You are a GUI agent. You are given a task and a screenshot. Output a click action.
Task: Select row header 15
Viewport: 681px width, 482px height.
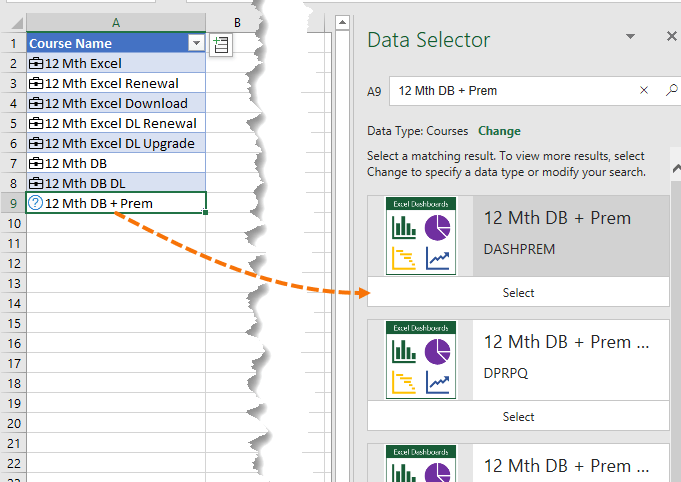pyautogui.click(x=13, y=323)
